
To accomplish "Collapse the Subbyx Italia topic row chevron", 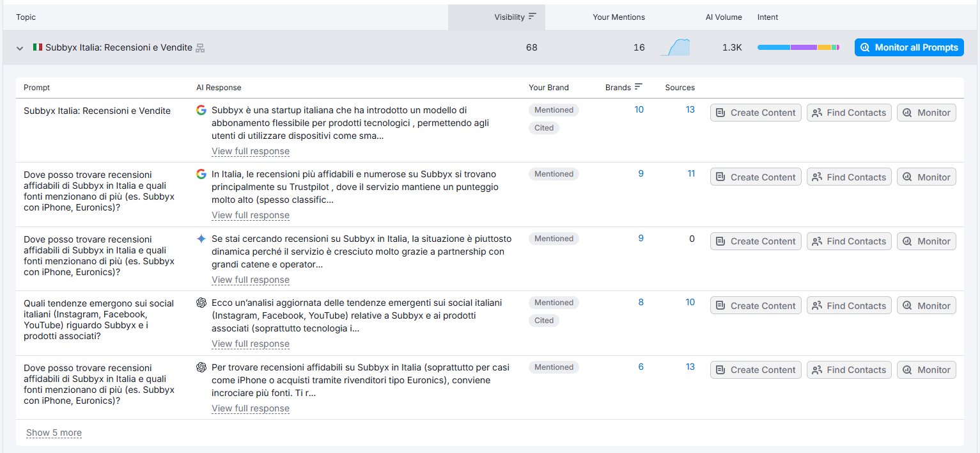I will point(20,48).
